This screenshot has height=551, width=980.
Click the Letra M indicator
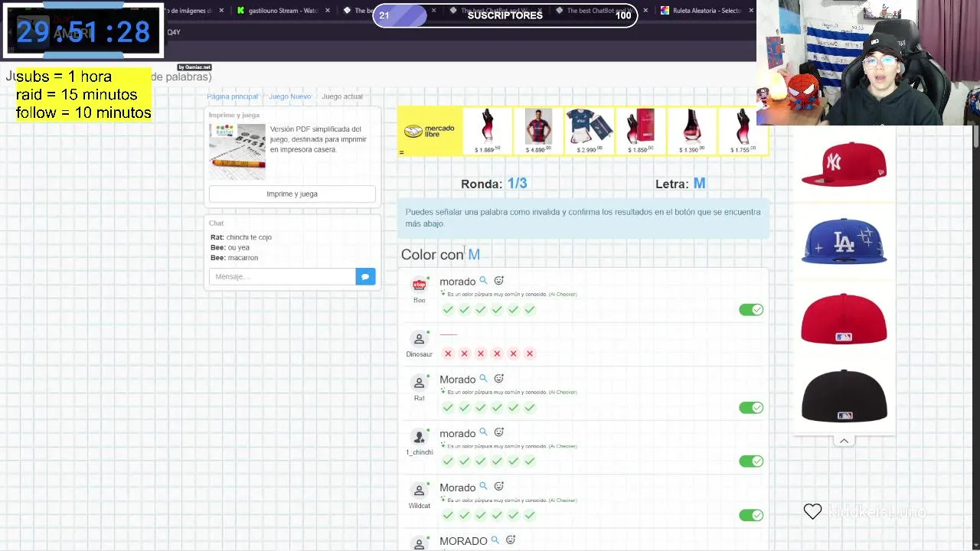pos(681,184)
